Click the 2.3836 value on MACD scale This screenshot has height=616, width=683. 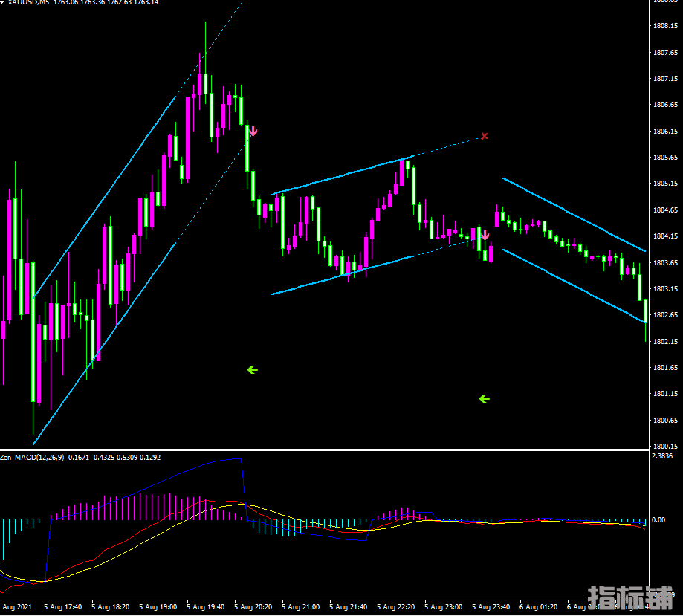point(661,456)
